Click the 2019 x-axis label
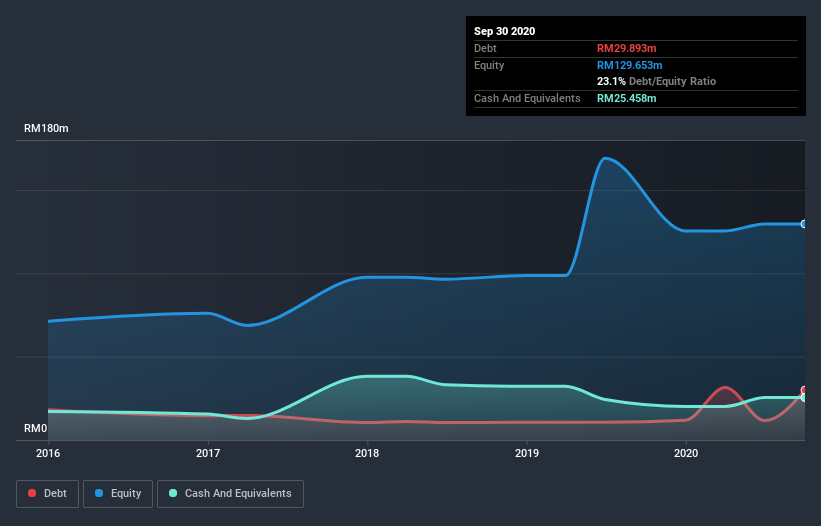The height and width of the screenshot is (526, 821). (x=527, y=453)
